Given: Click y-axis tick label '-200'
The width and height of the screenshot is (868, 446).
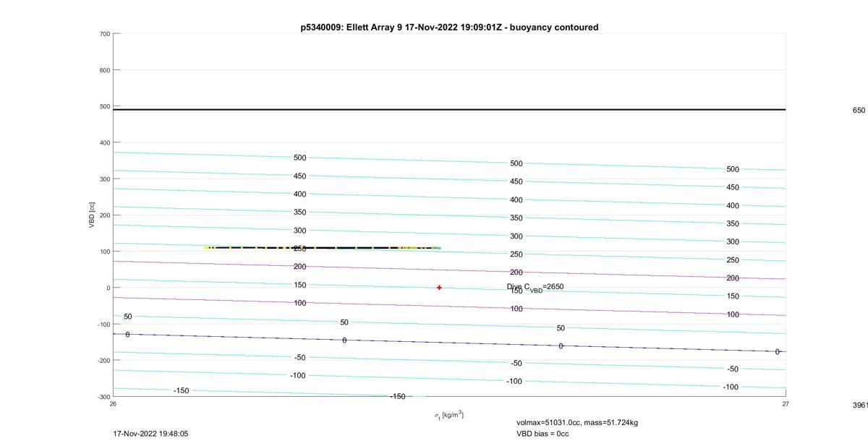Looking at the screenshot, I should tap(103, 360).
